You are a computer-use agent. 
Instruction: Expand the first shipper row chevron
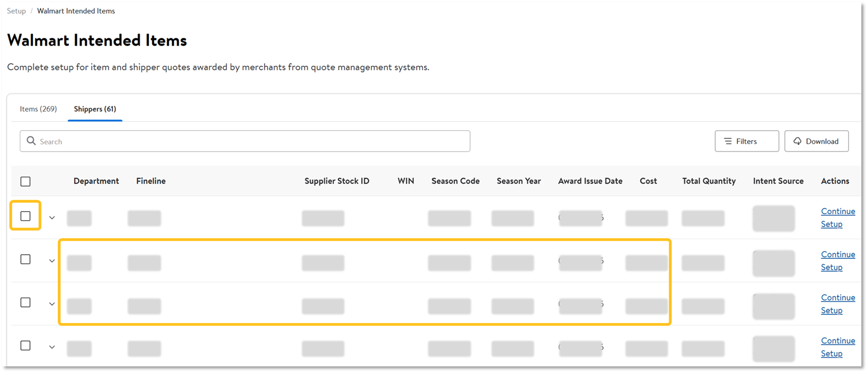pos(52,218)
